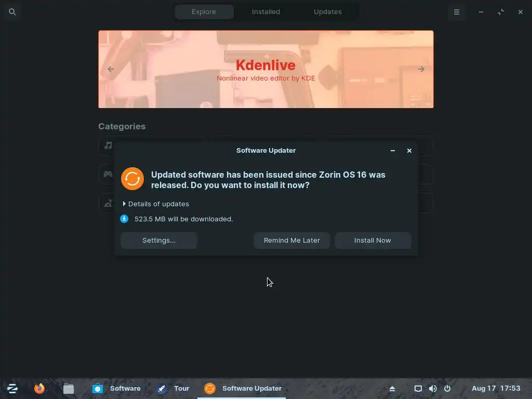Switch to the Explore tab
Image resolution: width=532 pixels, height=399 pixels.
tap(204, 12)
